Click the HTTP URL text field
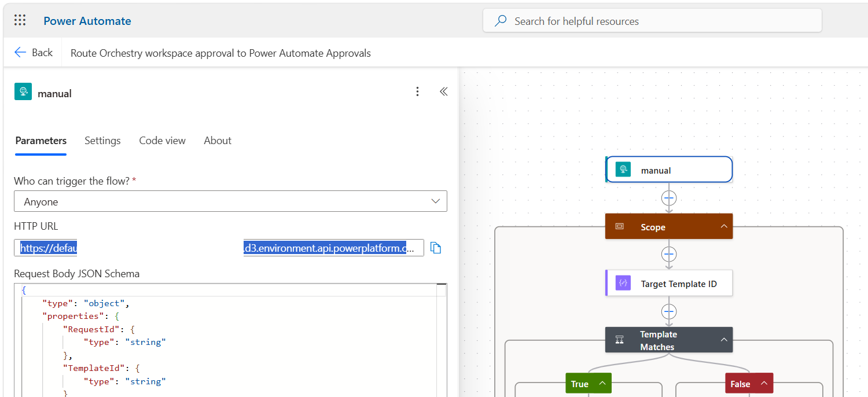This screenshot has width=868, height=397. coord(219,248)
